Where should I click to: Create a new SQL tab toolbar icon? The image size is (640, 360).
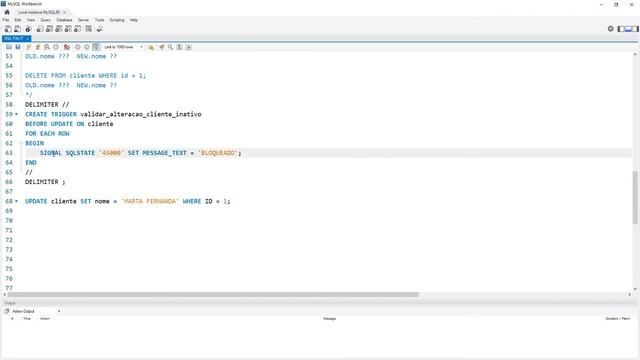[x=8, y=29]
